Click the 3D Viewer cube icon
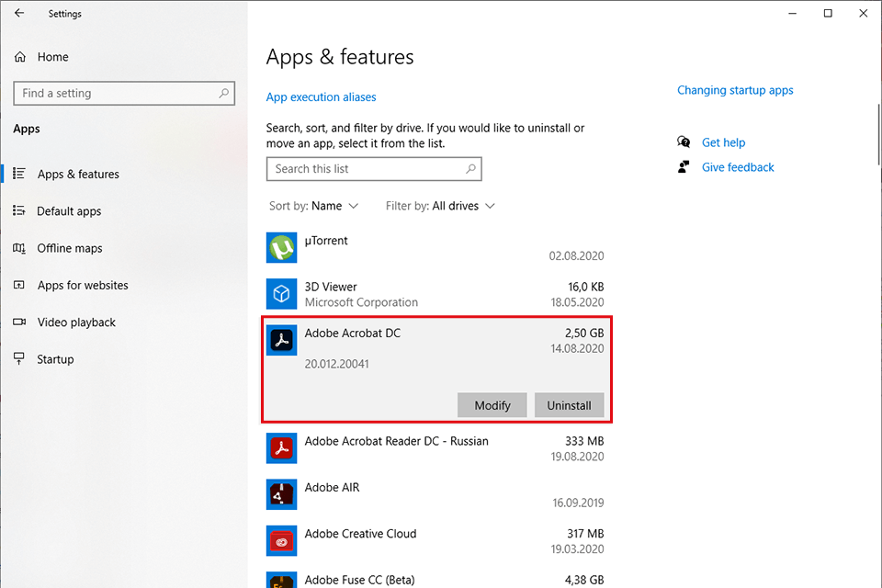Viewport: 882px width, 588px height. coord(281,294)
